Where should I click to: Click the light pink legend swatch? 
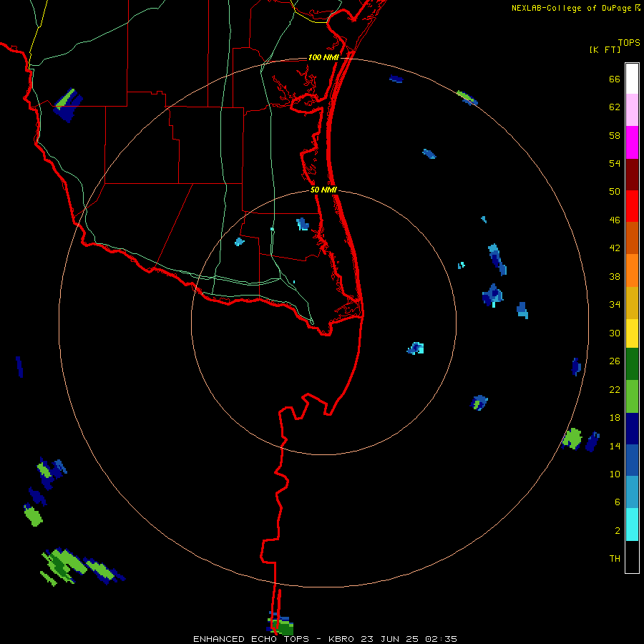pos(632,109)
